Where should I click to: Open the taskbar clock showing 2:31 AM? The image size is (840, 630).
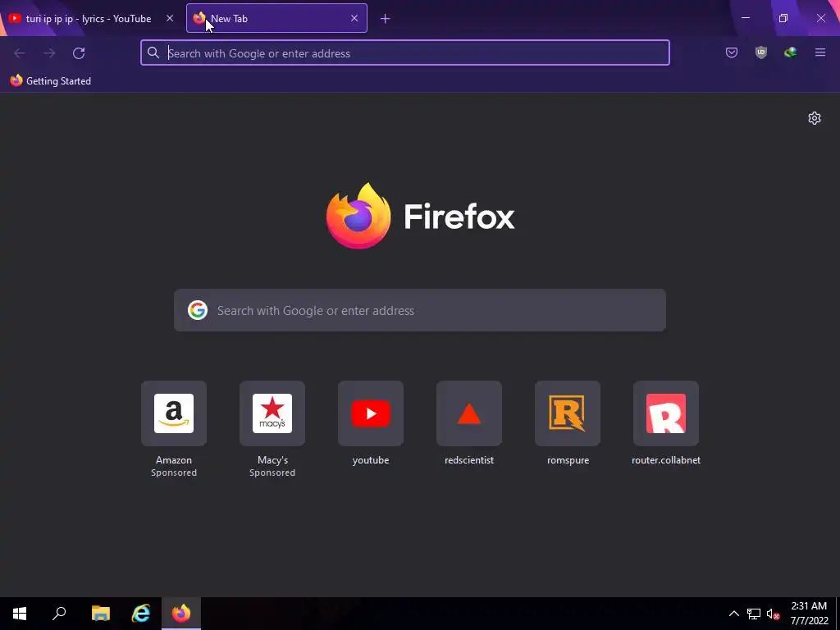(x=809, y=614)
